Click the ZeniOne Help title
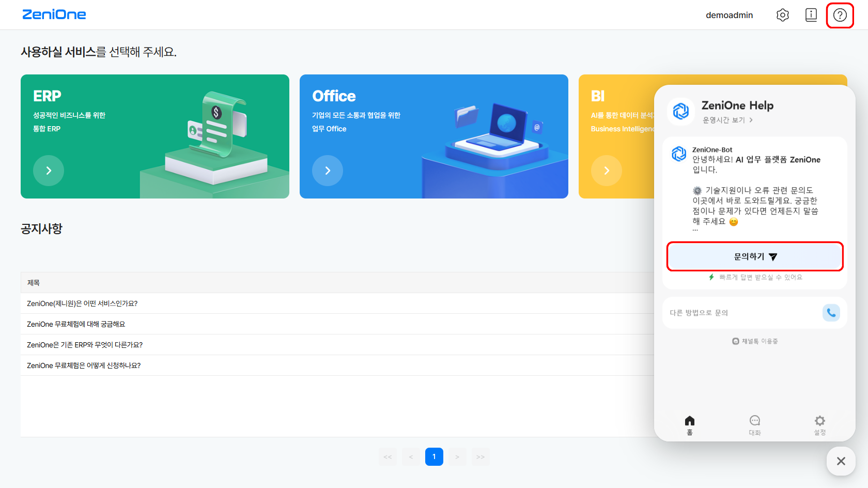This screenshot has width=868, height=488. pyautogui.click(x=737, y=105)
